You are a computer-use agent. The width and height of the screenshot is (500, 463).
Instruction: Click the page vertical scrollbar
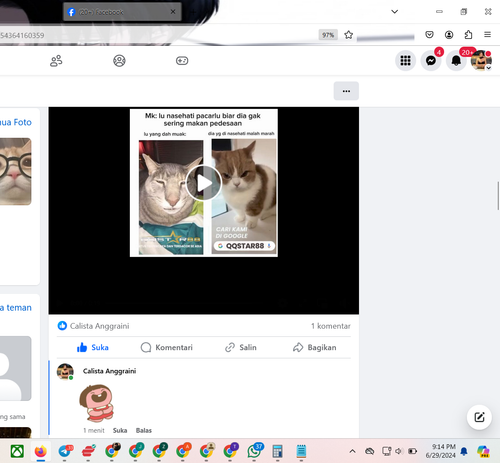(x=498, y=196)
